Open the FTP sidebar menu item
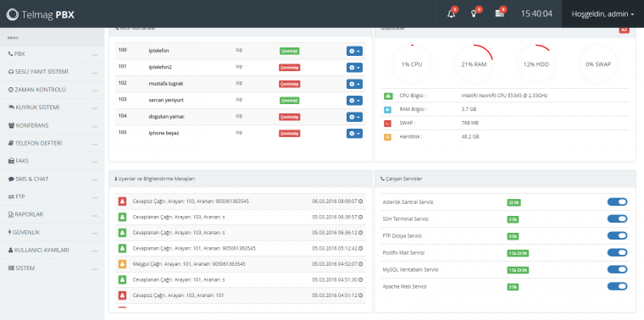Image resolution: width=644 pixels, height=320 pixels. click(53, 197)
